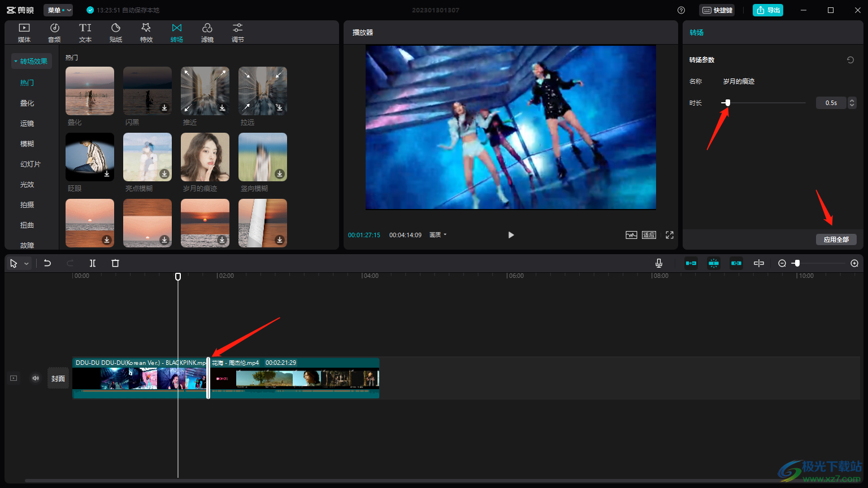Download the 竖向模糊 transition

pos(280,174)
